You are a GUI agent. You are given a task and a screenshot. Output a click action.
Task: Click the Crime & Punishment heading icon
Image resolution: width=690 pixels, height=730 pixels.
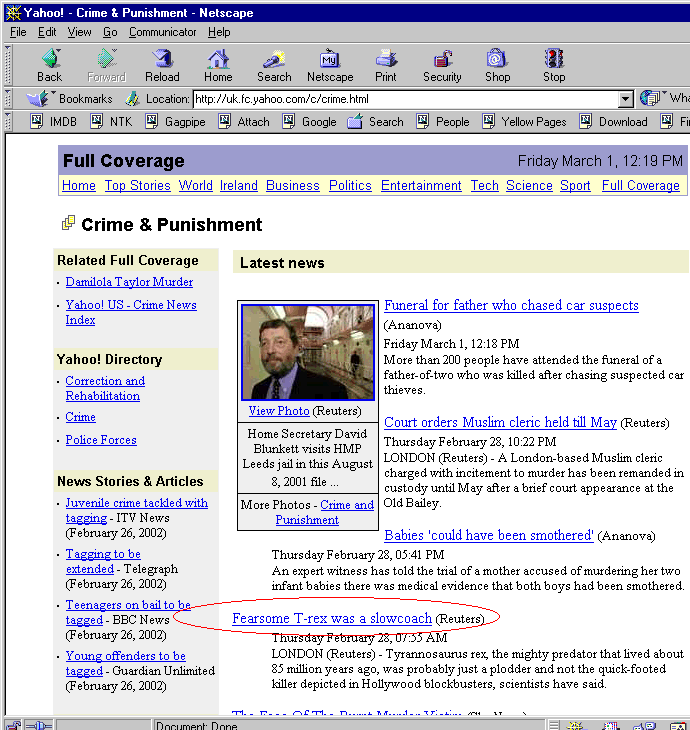click(x=68, y=223)
